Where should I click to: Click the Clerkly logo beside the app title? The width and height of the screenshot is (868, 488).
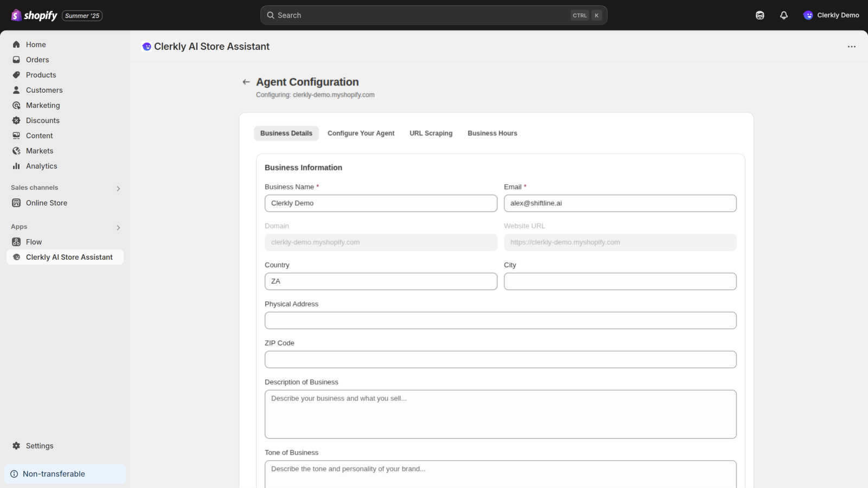click(x=146, y=47)
